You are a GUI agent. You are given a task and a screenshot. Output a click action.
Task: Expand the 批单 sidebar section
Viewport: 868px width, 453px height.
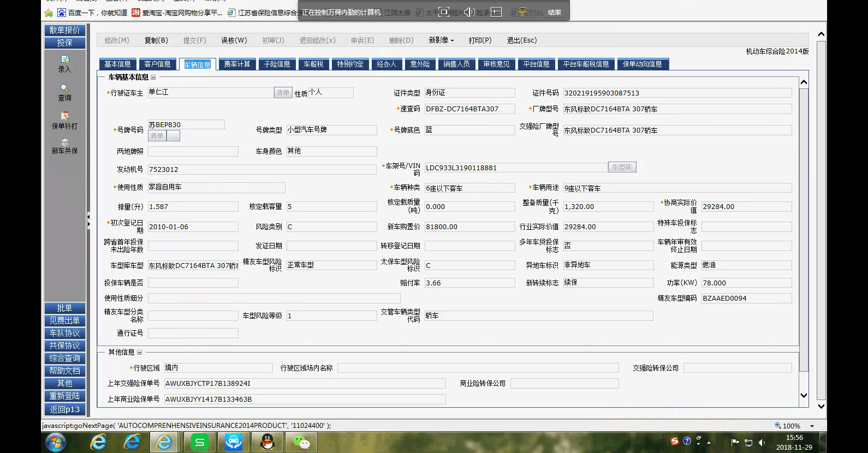click(65, 308)
